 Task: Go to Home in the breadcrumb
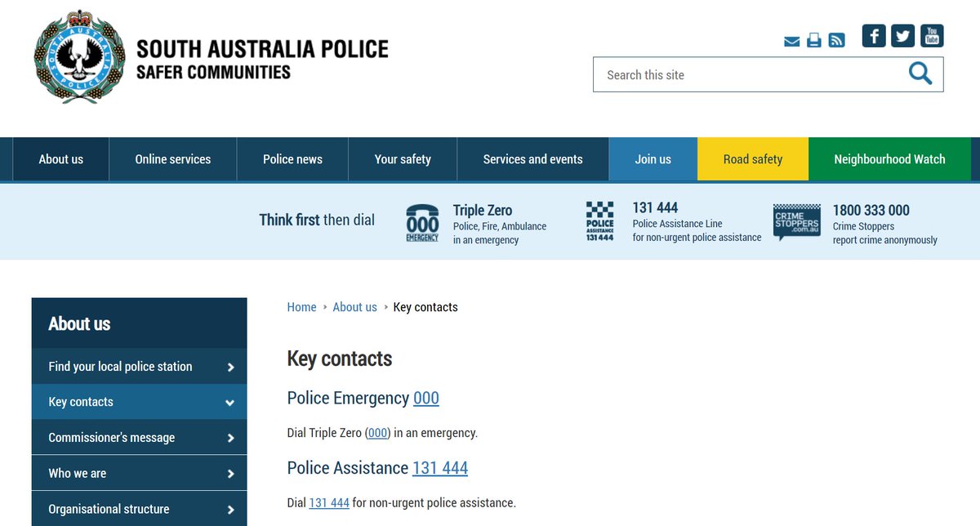[301, 307]
